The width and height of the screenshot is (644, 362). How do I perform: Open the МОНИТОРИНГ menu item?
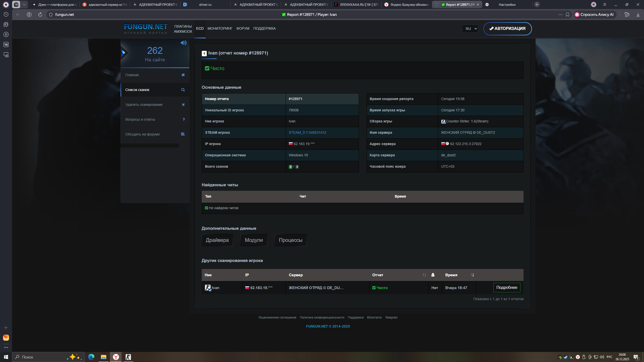[220, 29]
